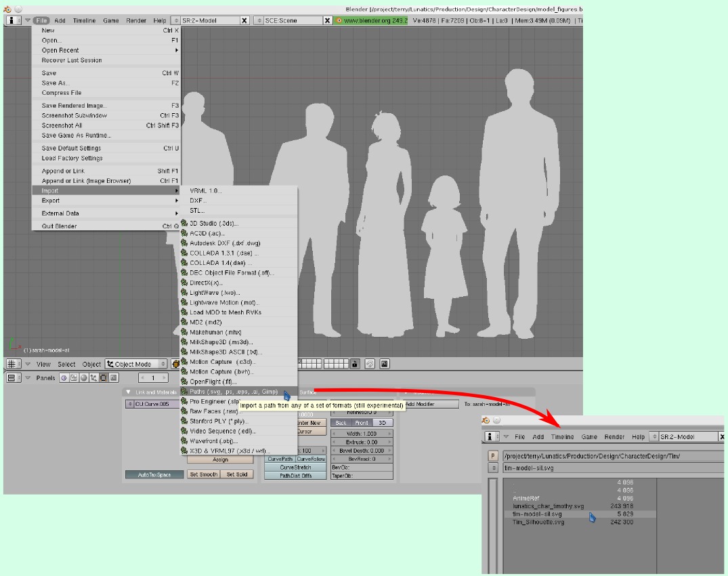Image resolution: width=728 pixels, height=576 pixels.
Task: Delete screen SR:2-Model with its X button in main window
Action: tap(244, 20)
